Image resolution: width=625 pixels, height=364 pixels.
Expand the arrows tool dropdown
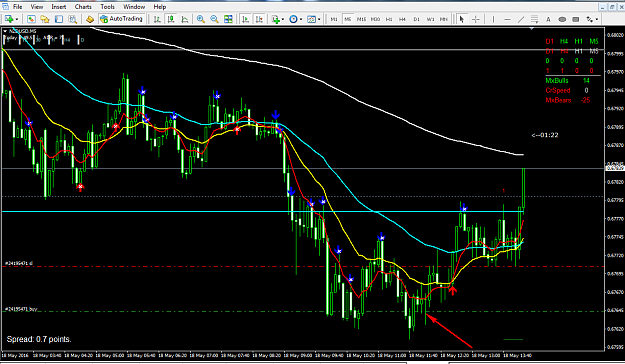[597, 19]
